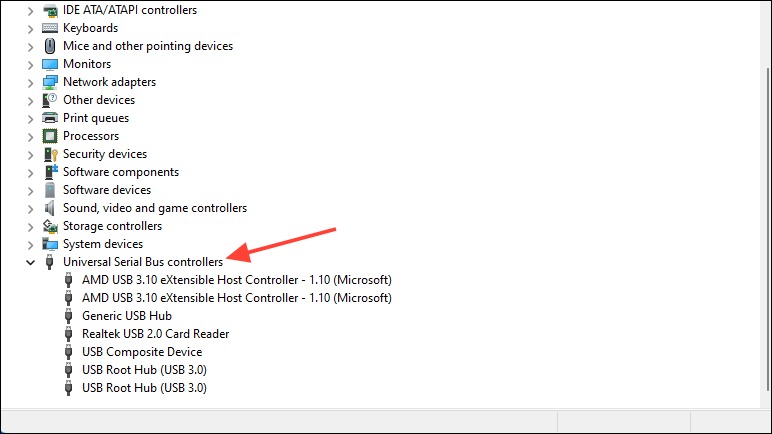Viewport: 772px width, 434px height.
Task: Click the speaker icon for Sound controllers
Action: pos(49,208)
